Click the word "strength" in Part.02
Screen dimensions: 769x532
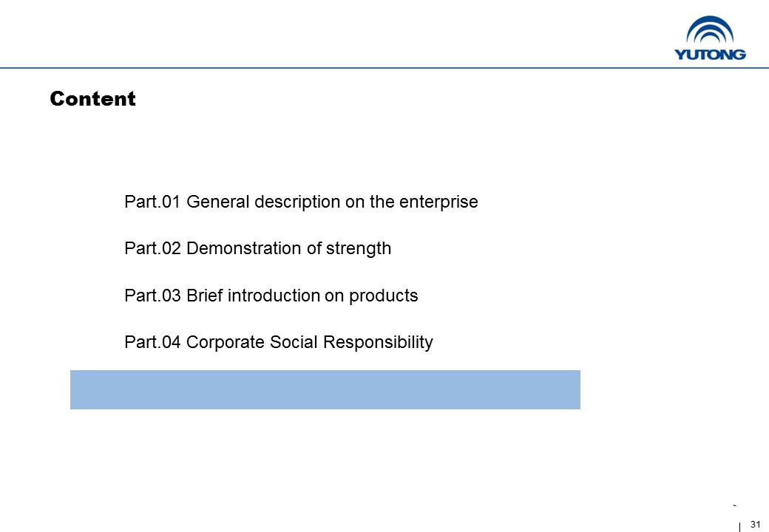click(359, 249)
